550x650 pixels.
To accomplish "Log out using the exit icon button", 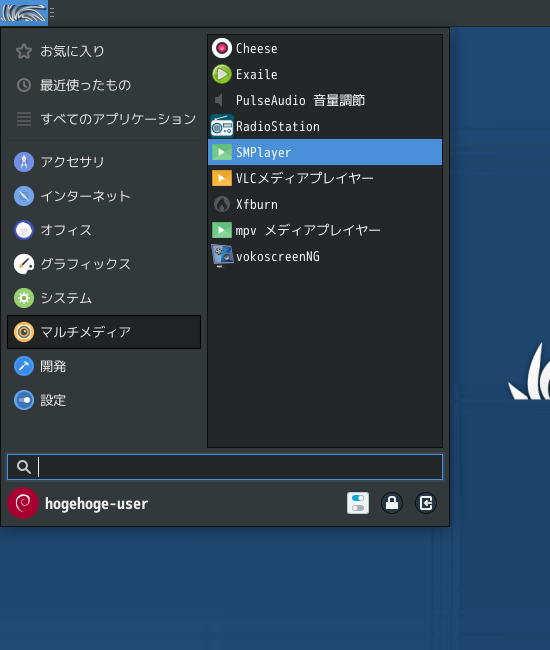I will 426,503.
